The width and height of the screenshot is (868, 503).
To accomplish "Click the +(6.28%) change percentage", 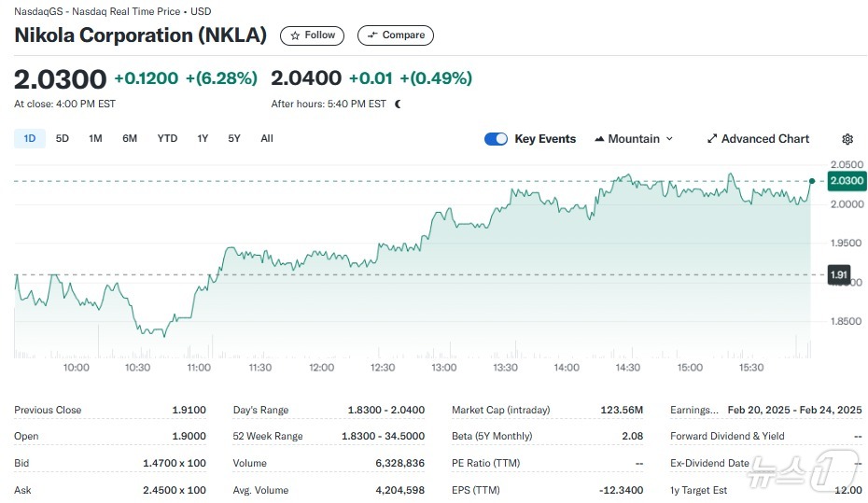I will (x=221, y=78).
